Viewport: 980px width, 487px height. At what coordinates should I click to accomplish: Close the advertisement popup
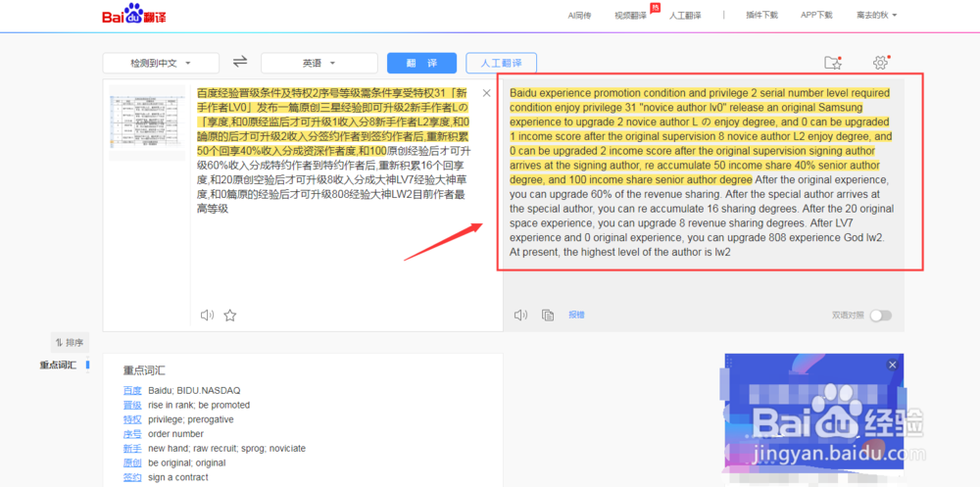click(x=892, y=365)
